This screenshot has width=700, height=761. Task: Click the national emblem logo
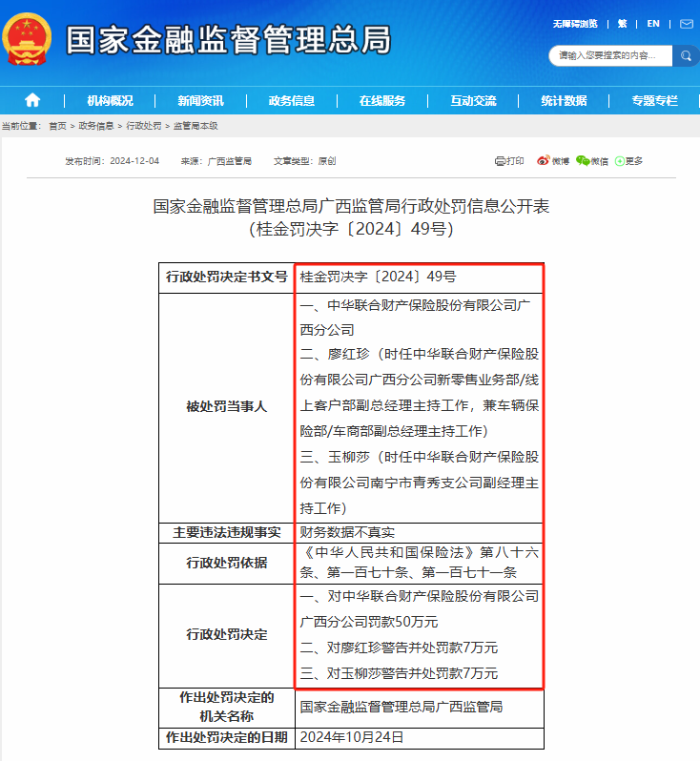click(27, 39)
